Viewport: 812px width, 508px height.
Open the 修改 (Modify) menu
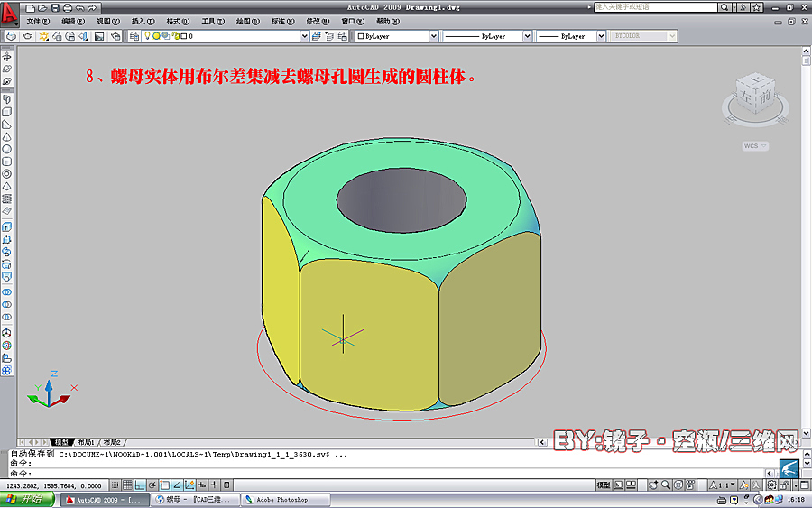(318, 22)
